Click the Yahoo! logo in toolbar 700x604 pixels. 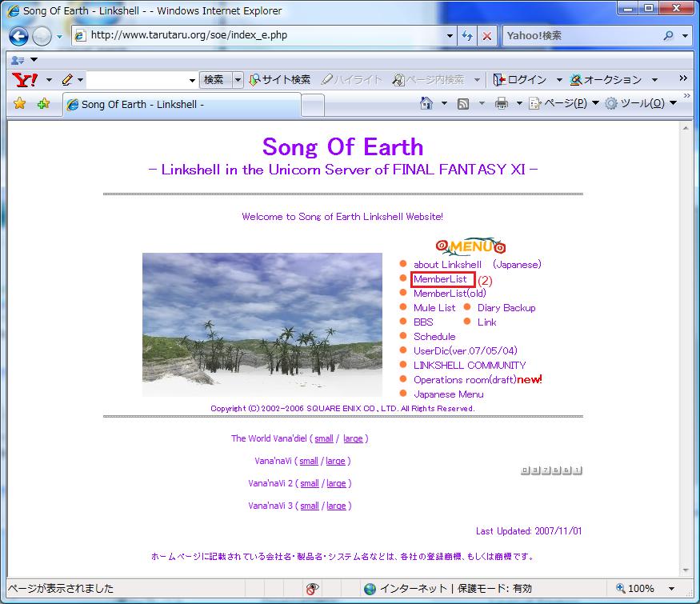[26, 80]
